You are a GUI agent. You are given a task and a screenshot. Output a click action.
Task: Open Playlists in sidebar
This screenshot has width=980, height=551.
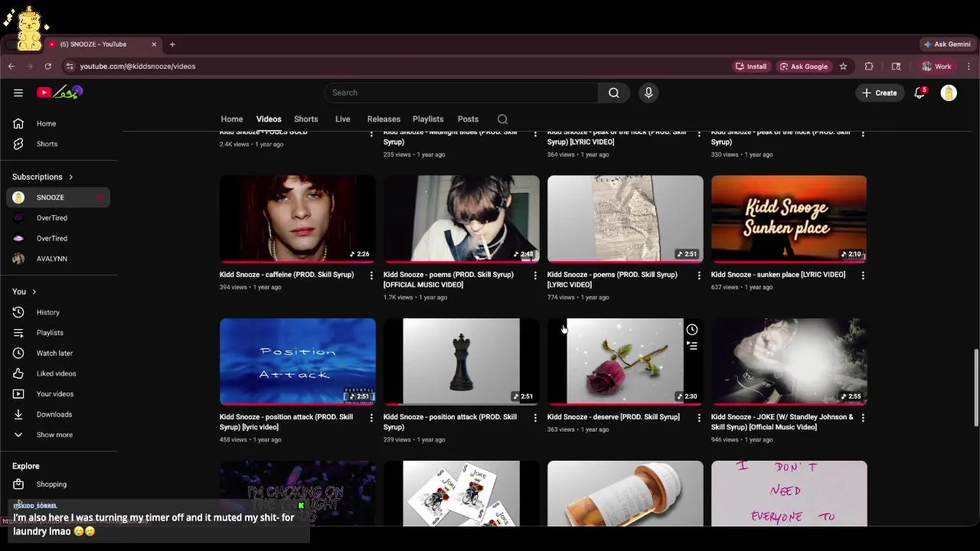click(x=58, y=333)
